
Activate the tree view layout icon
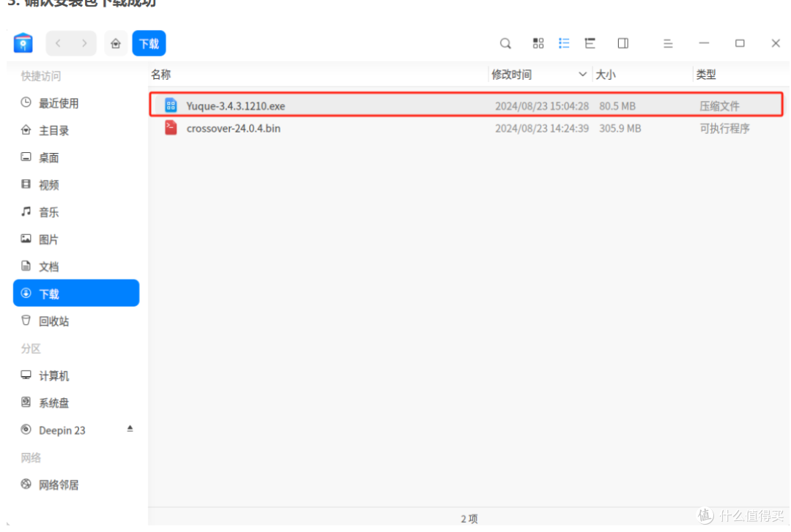tap(590, 43)
